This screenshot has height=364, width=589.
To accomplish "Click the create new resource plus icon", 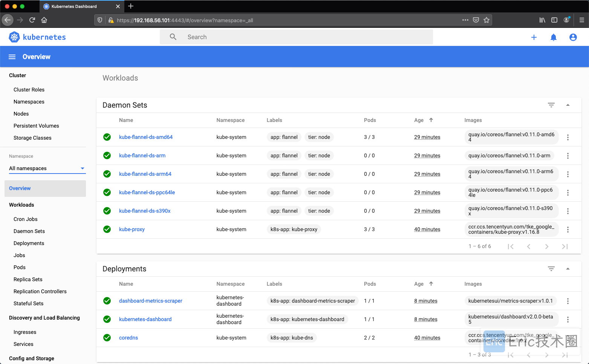I will 534,37.
